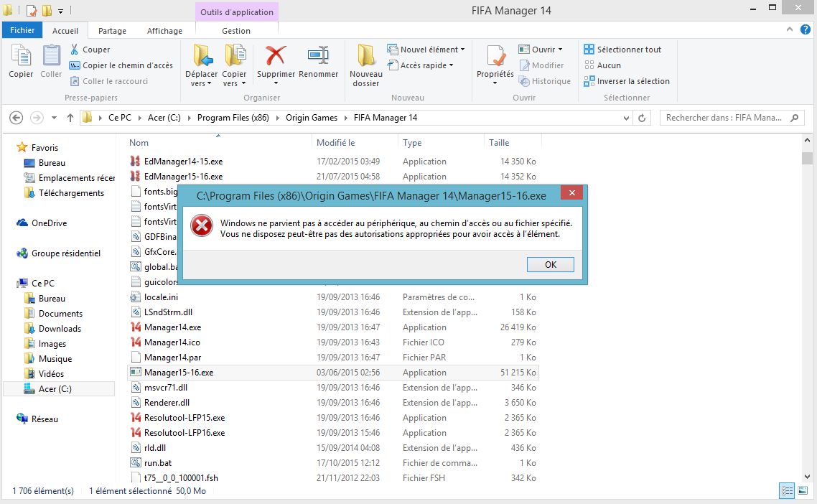Screen dimensions: 817x504
Task: Click Aucun to deselect all
Action: pyautogui.click(x=603, y=65)
